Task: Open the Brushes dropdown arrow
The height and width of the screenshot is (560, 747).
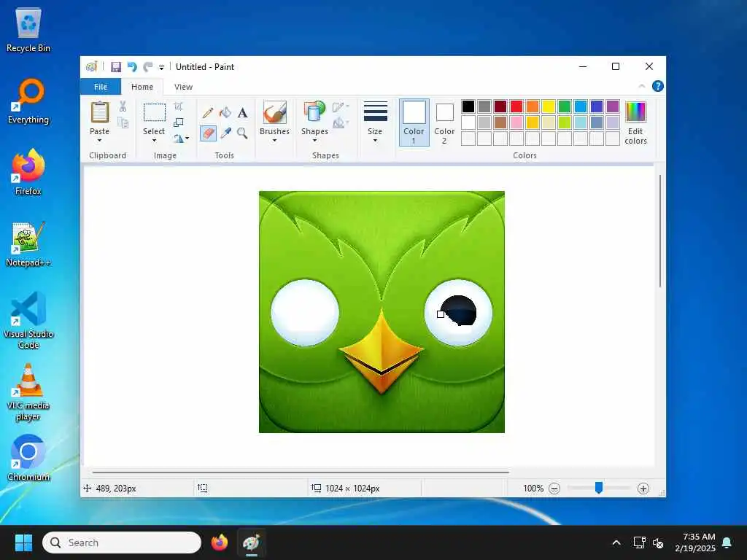Action: pos(275,141)
